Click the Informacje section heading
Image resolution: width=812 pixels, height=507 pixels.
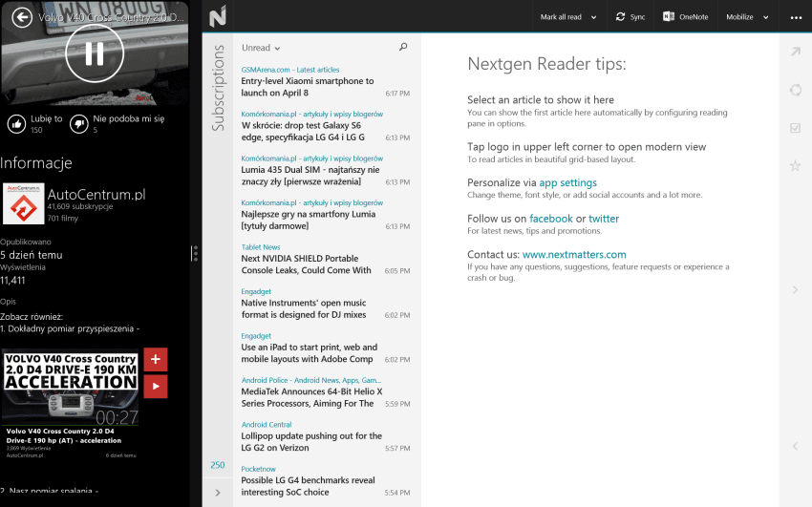click(x=35, y=163)
